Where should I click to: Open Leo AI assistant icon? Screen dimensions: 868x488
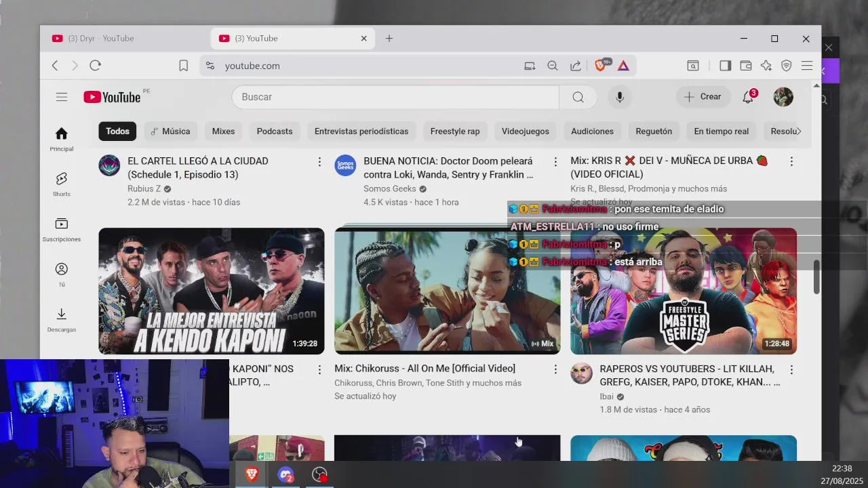click(766, 66)
